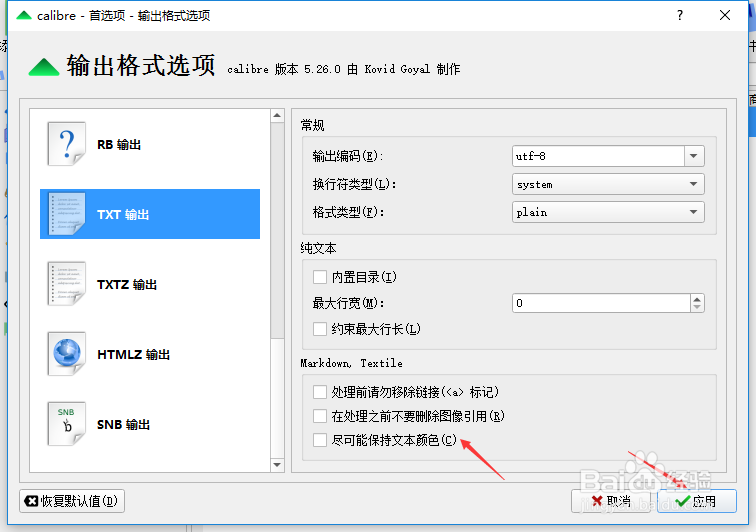Click the format list scrollbar thumb
Screen dimensions: 756x532
(277, 231)
